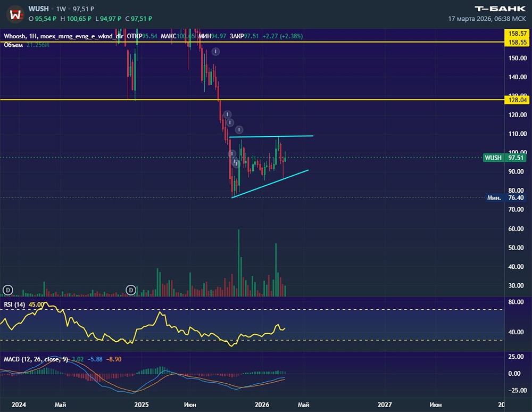Click the T-БАНК logo
The height and width of the screenshot is (412, 532).
(x=500, y=9)
